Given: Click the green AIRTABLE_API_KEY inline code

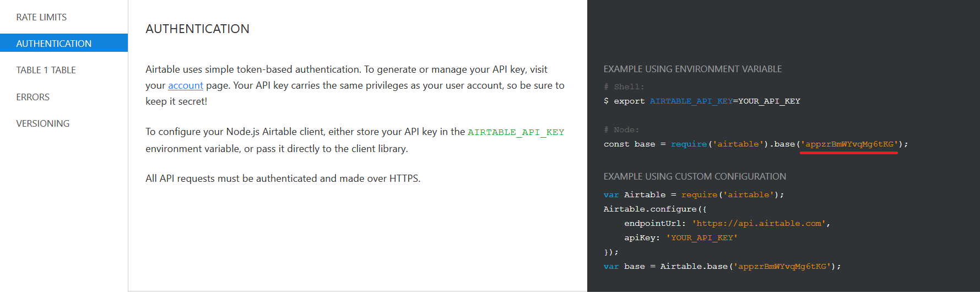Looking at the screenshot, I should (516, 132).
